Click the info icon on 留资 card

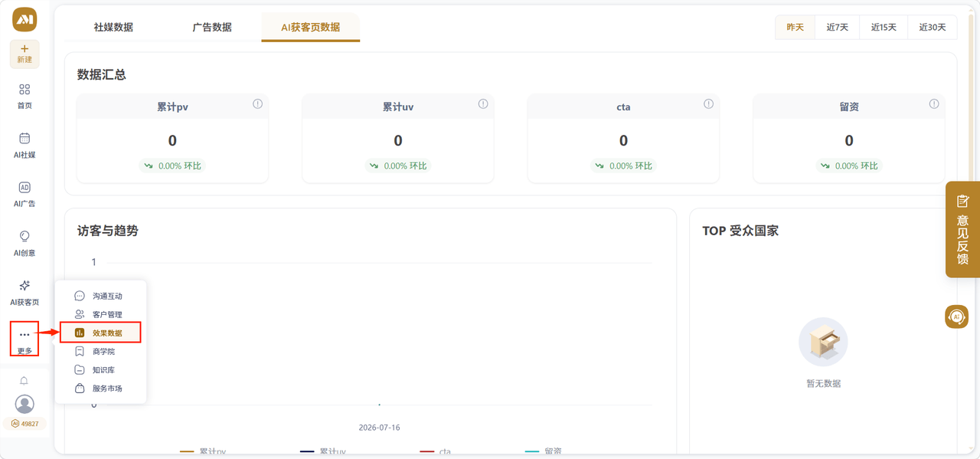[x=934, y=104]
